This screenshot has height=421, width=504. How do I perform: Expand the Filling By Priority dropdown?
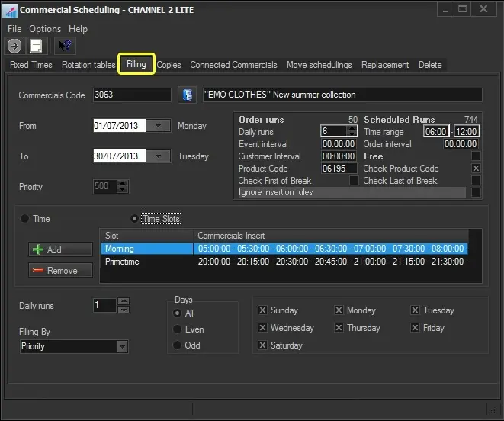[122, 346]
